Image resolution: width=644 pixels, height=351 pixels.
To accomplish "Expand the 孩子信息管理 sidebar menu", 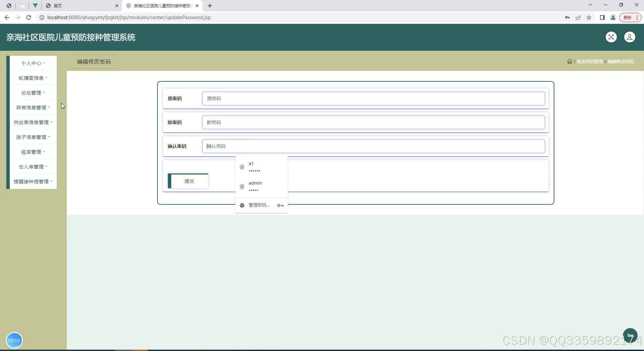I will [x=33, y=137].
